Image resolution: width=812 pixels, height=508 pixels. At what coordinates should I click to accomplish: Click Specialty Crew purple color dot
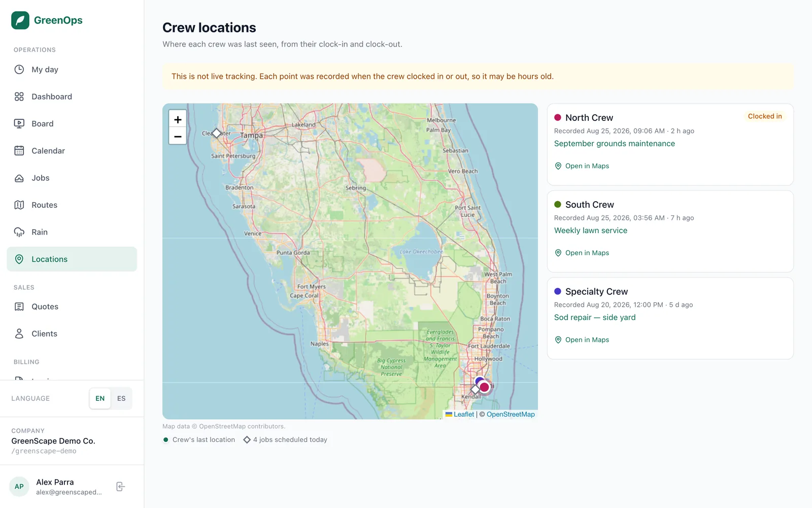click(558, 291)
